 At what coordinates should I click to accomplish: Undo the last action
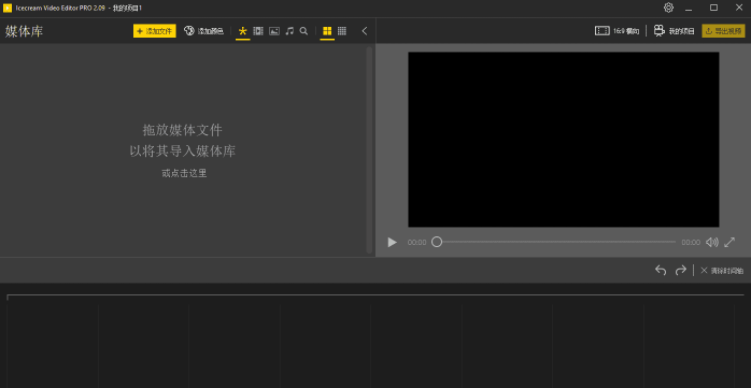click(660, 270)
